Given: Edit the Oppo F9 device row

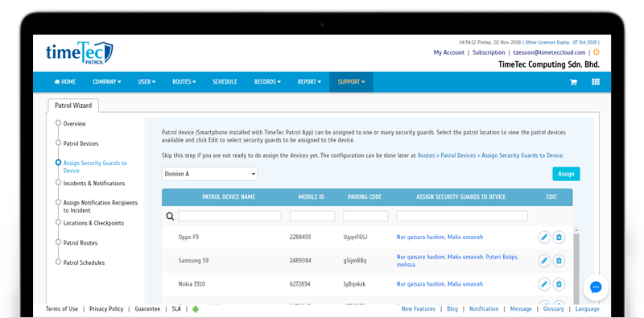Looking at the screenshot, I should click(x=544, y=237).
